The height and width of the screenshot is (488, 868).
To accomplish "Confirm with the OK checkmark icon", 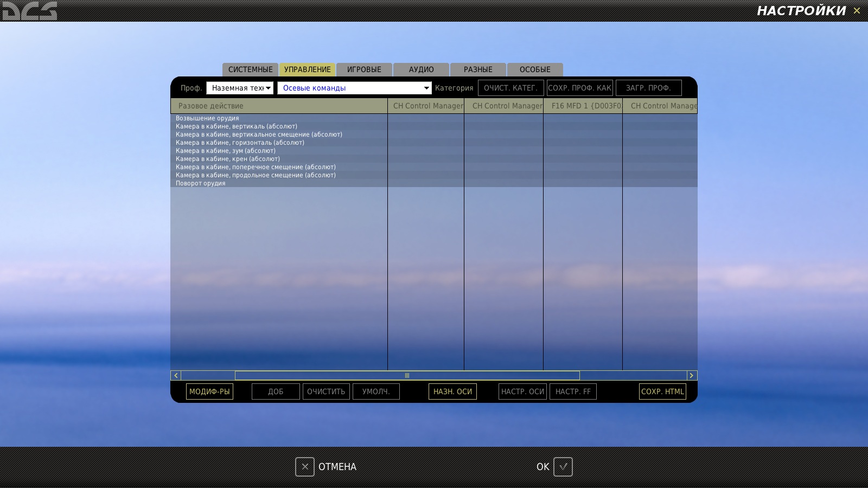I will click(x=563, y=467).
